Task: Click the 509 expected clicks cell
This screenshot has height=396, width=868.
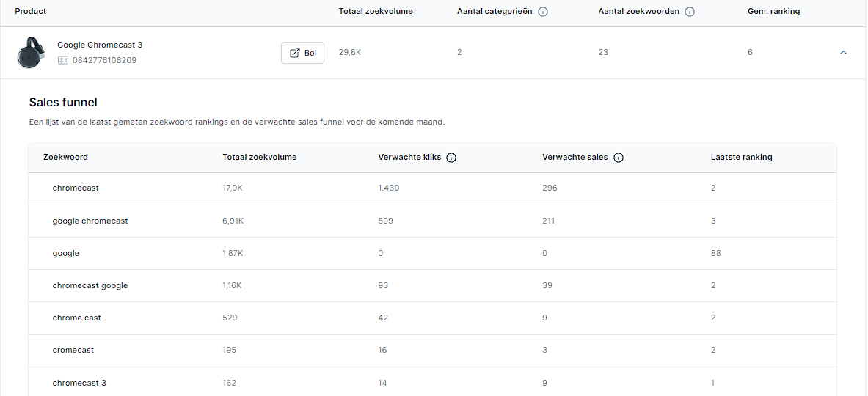Action: pyautogui.click(x=385, y=221)
